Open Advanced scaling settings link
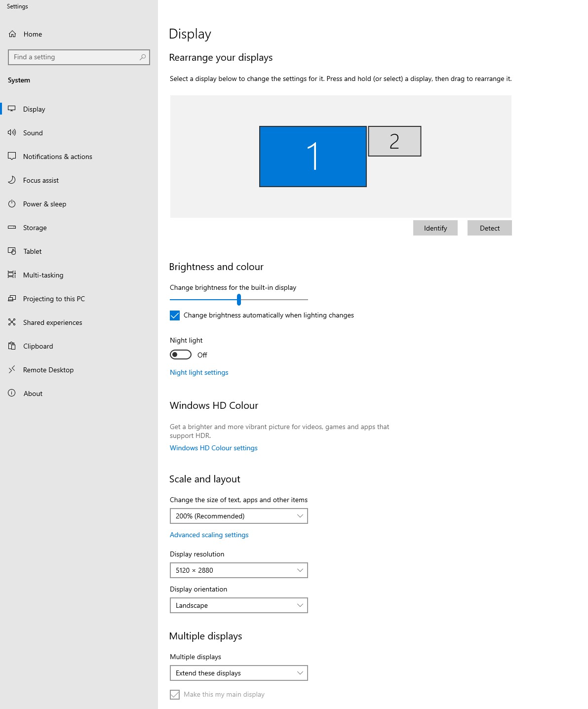588x709 pixels. (209, 535)
